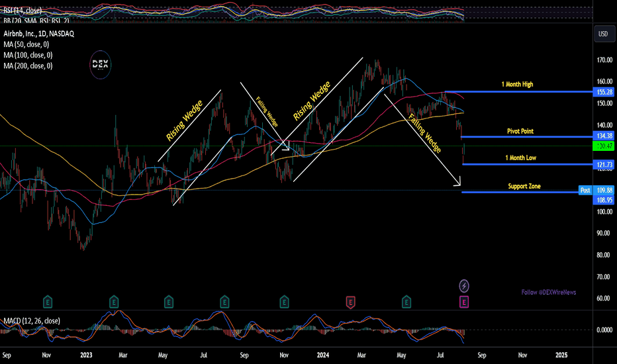Click earnings marker before Mar 2023
617x364 pixels.
[114, 302]
